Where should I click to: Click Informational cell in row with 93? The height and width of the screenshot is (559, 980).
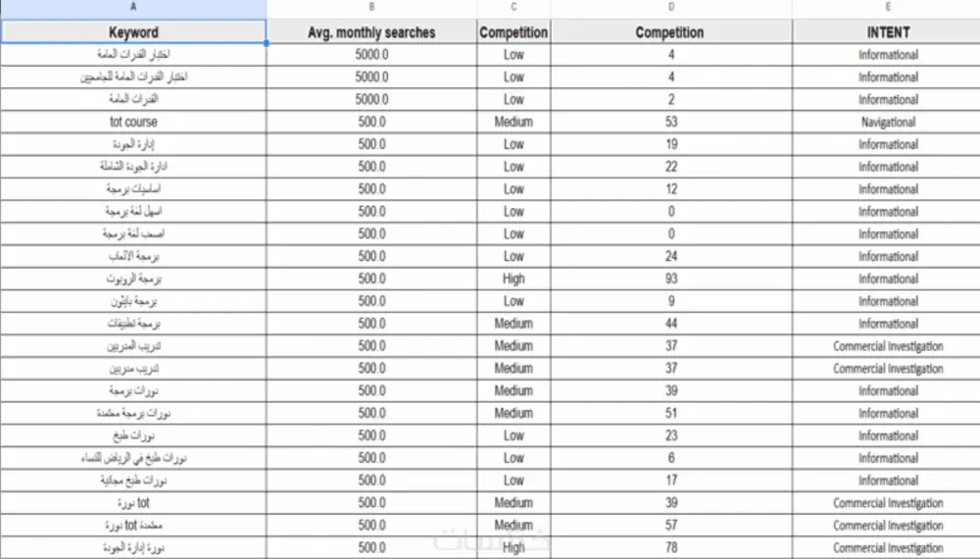(x=888, y=279)
